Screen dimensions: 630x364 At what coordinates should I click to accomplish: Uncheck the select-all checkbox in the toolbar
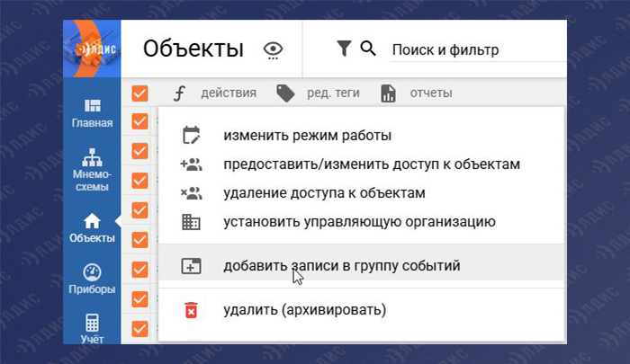coord(139,93)
